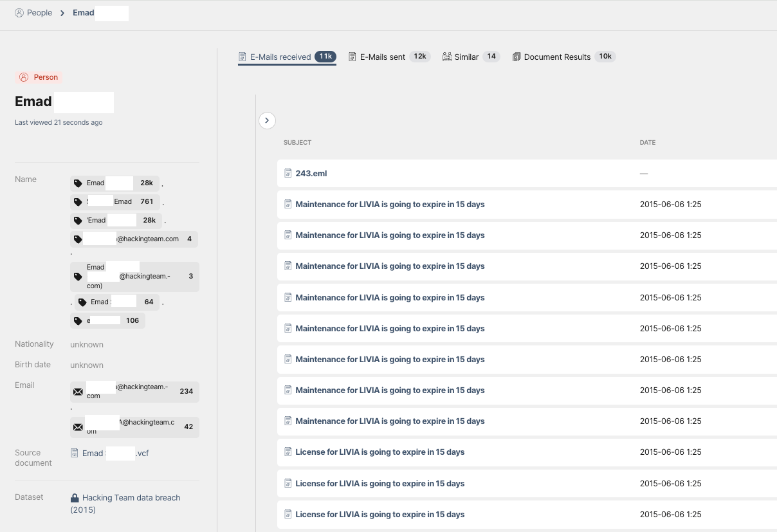
Task: Open the Hacking Team data breach dataset
Action: tap(125, 504)
